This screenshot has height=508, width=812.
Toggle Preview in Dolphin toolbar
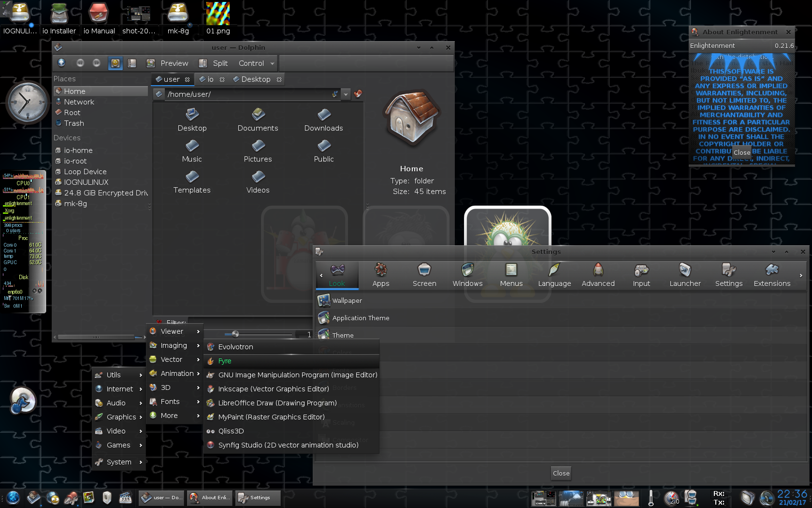(x=167, y=63)
